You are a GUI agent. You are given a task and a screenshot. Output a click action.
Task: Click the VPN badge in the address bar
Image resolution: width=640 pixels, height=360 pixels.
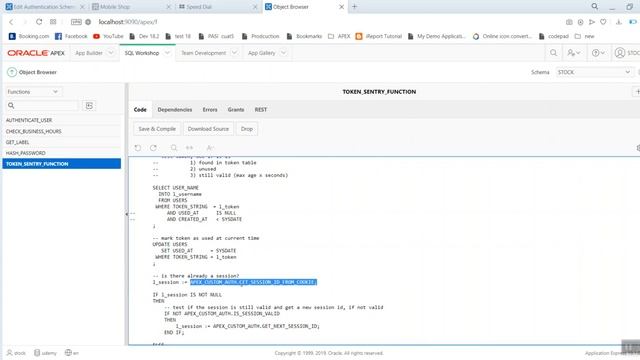click(x=76, y=22)
